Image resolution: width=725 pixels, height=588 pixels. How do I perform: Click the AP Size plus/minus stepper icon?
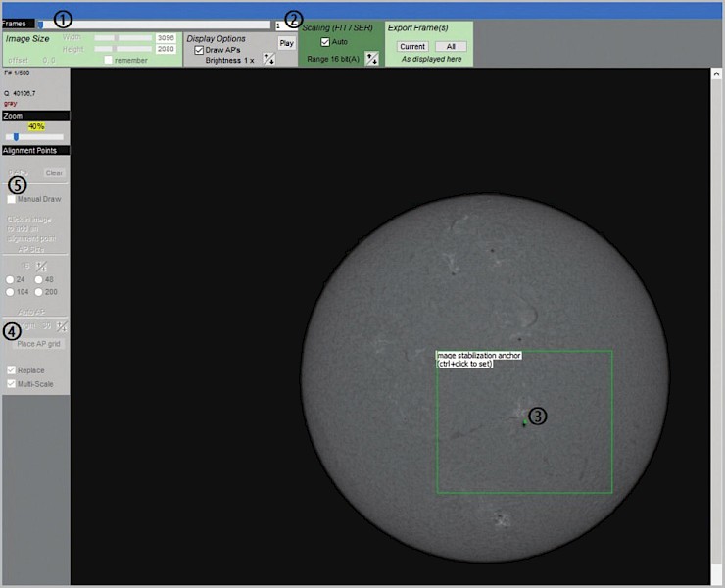pos(40,267)
